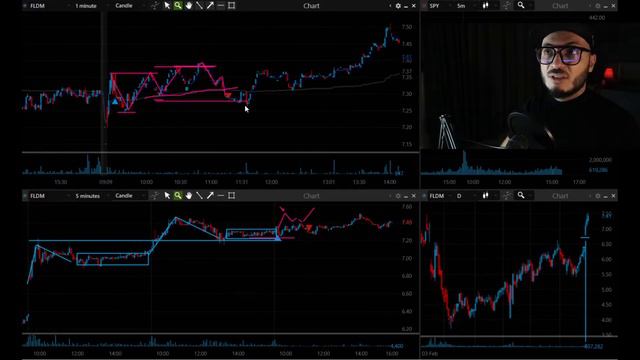
Task: Click the 'Chart' title of FLDM 1 minute window
Action: (x=311, y=6)
